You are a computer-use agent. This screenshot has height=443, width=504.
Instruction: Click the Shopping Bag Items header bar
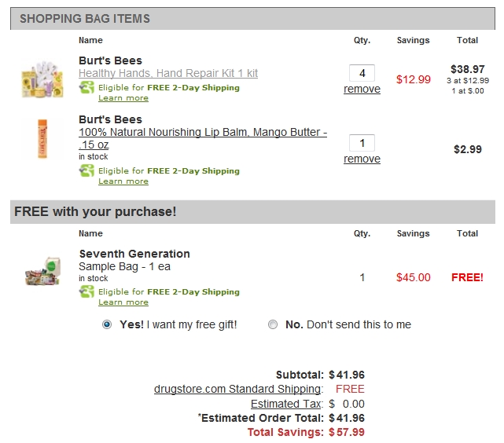[x=252, y=19]
